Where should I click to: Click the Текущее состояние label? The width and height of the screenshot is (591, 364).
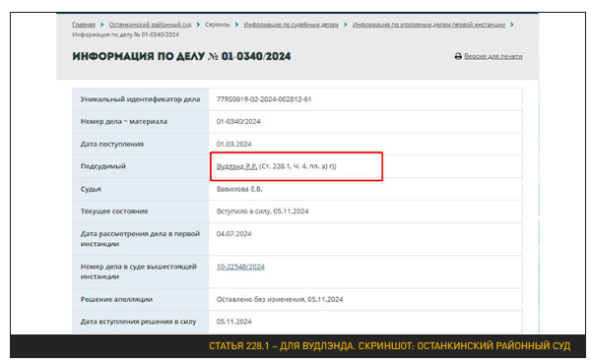(x=114, y=212)
